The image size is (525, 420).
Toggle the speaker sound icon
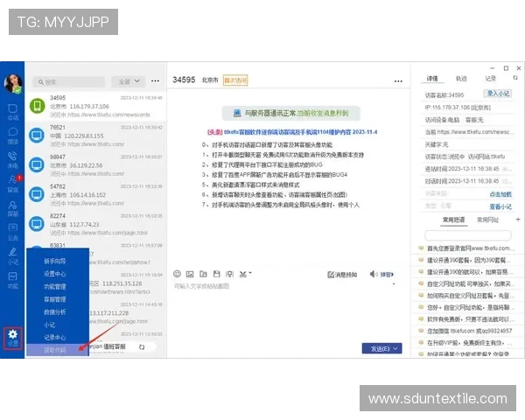click(x=374, y=274)
